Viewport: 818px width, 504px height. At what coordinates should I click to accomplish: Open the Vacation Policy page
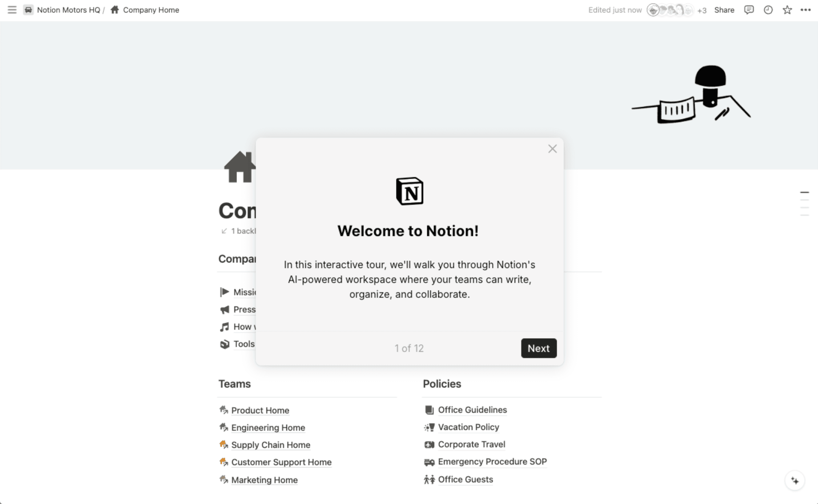pos(468,427)
